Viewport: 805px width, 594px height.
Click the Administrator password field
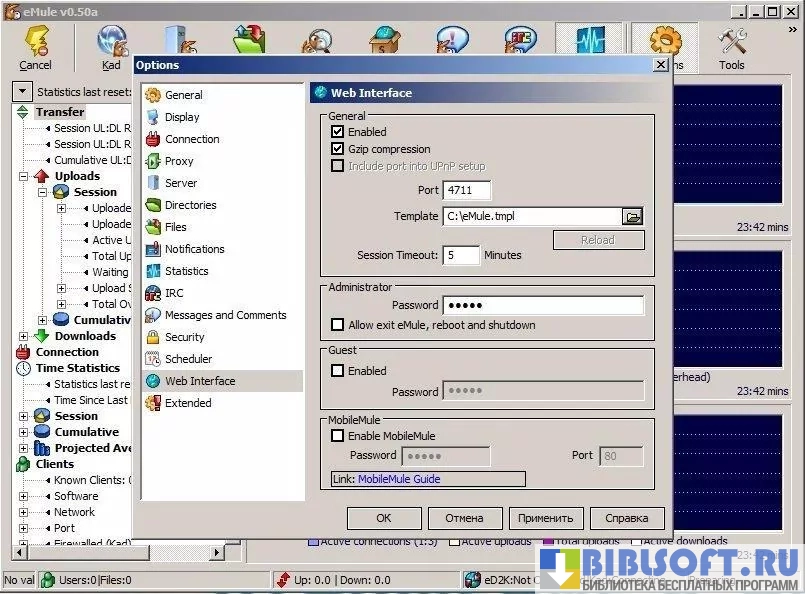click(543, 305)
